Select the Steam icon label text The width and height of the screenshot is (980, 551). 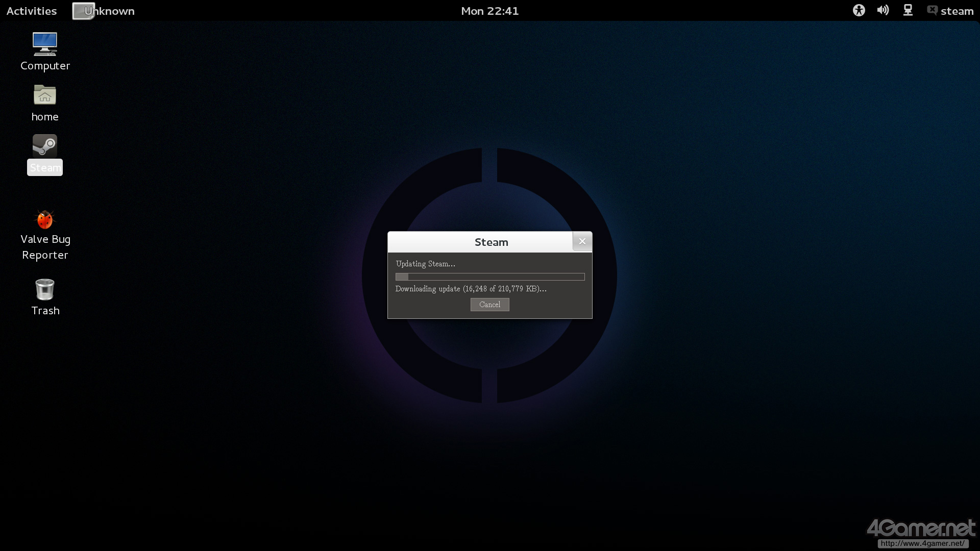click(45, 168)
